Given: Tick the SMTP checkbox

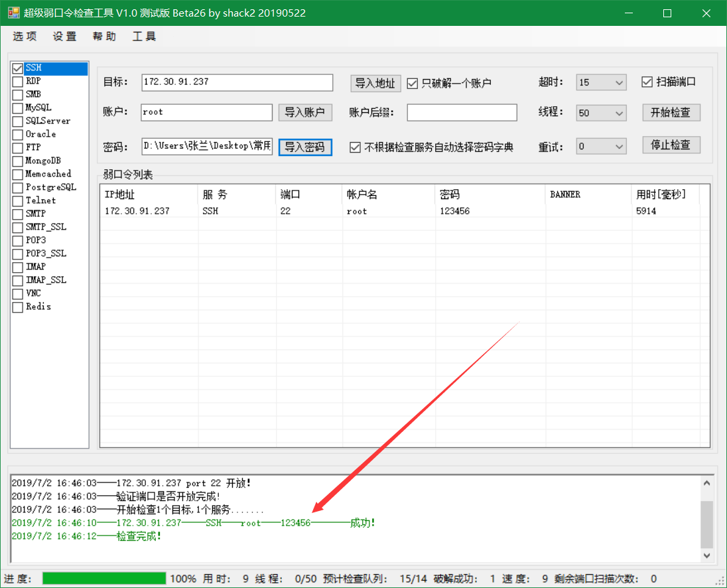Looking at the screenshot, I should coord(18,214).
